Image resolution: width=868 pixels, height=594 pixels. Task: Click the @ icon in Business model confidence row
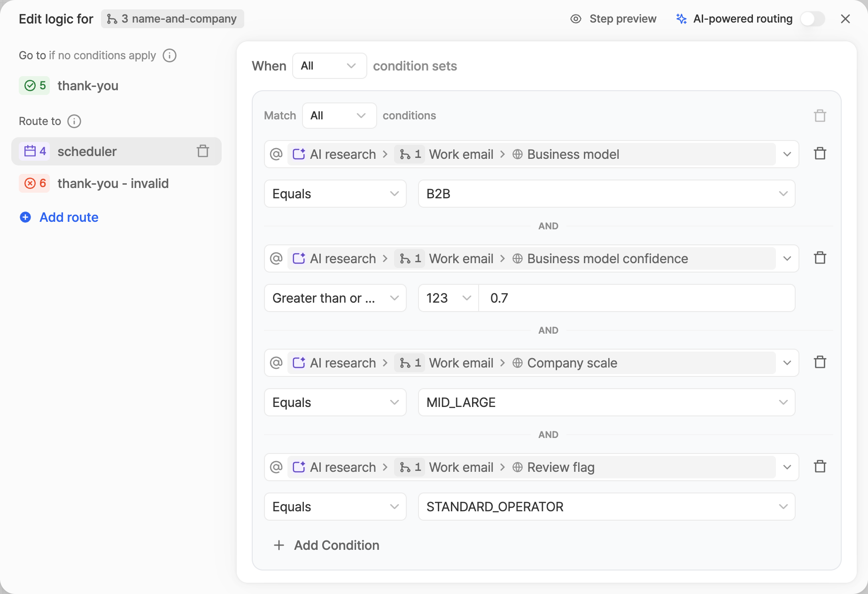[x=276, y=258]
